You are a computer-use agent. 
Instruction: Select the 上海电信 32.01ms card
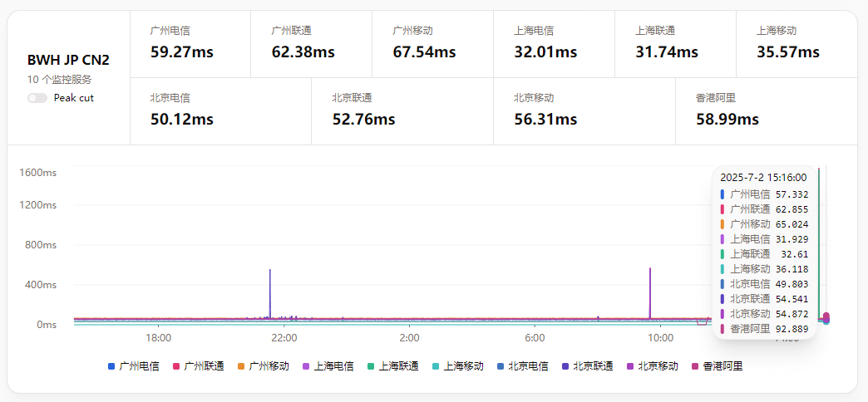tap(554, 44)
